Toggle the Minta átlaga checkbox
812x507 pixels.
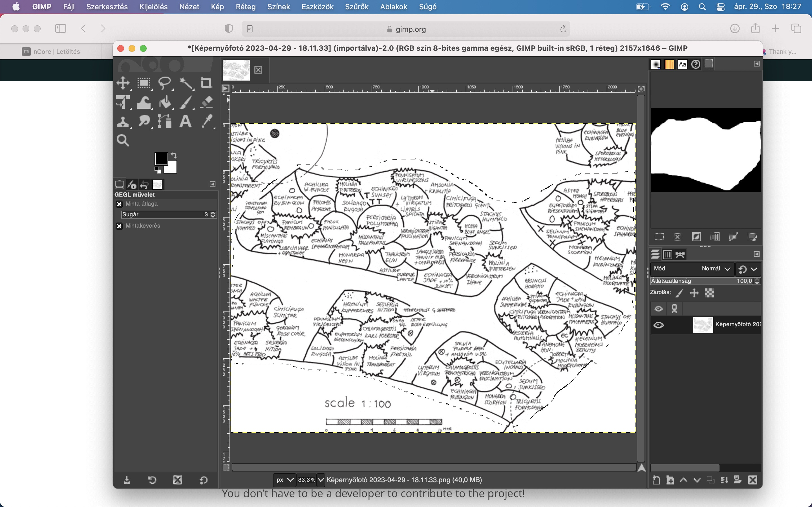(x=119, y=204)
